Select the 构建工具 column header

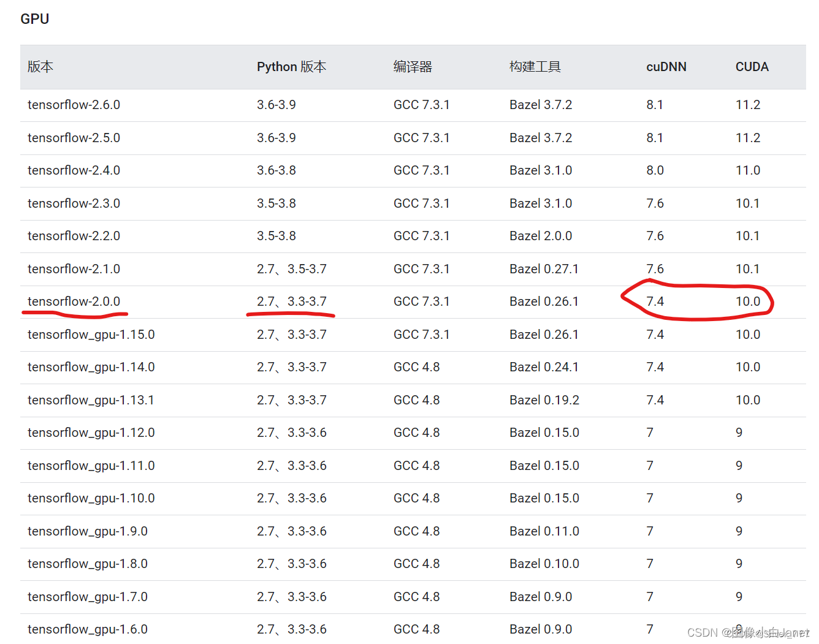[535, 67]
